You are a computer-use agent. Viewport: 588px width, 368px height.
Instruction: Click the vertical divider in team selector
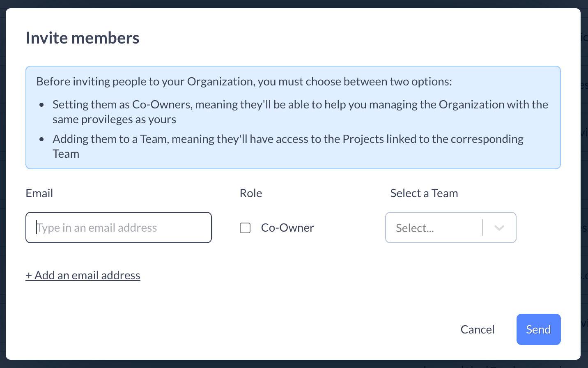pos(482,228)
